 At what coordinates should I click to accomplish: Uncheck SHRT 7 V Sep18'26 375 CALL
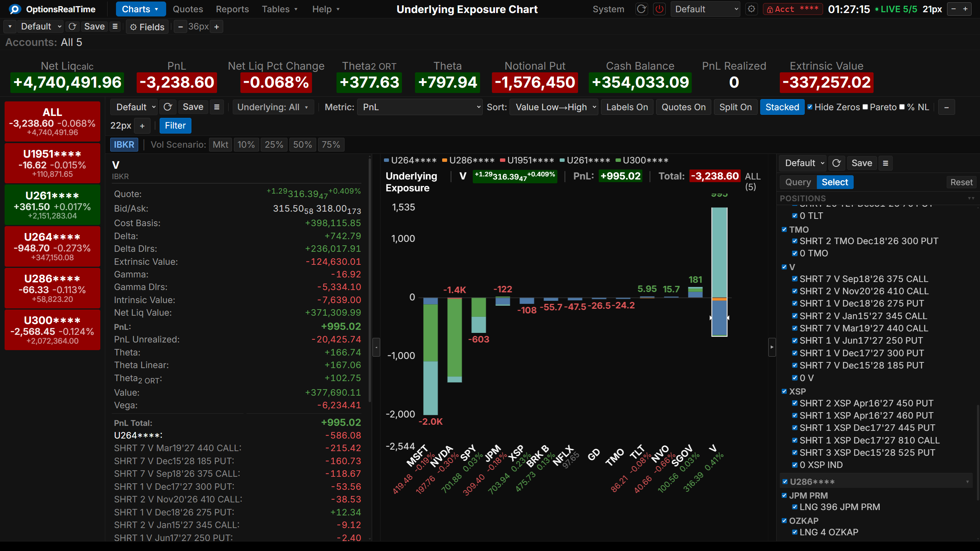click(x=795, y=279)
